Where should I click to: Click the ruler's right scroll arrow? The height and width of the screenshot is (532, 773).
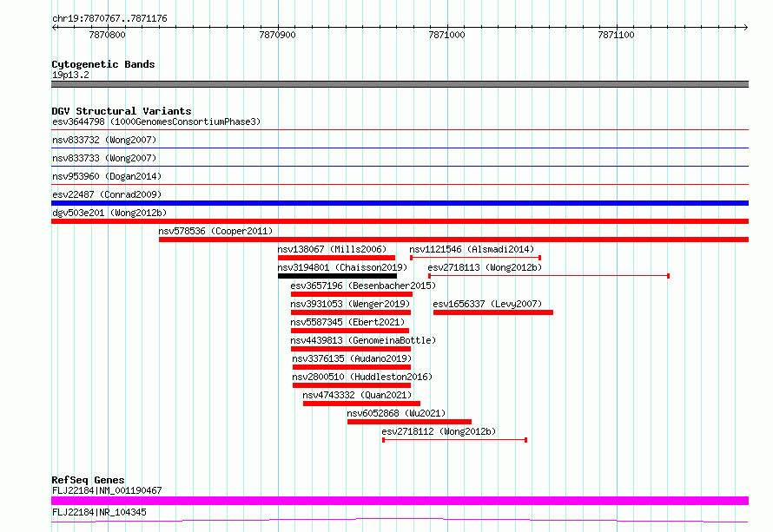pos(745,28)
